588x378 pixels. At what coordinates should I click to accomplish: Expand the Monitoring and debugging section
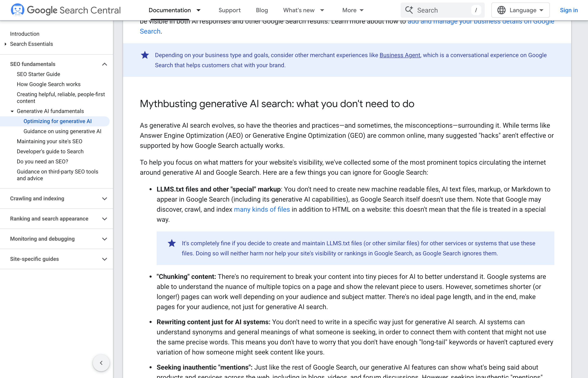point(105,239)
